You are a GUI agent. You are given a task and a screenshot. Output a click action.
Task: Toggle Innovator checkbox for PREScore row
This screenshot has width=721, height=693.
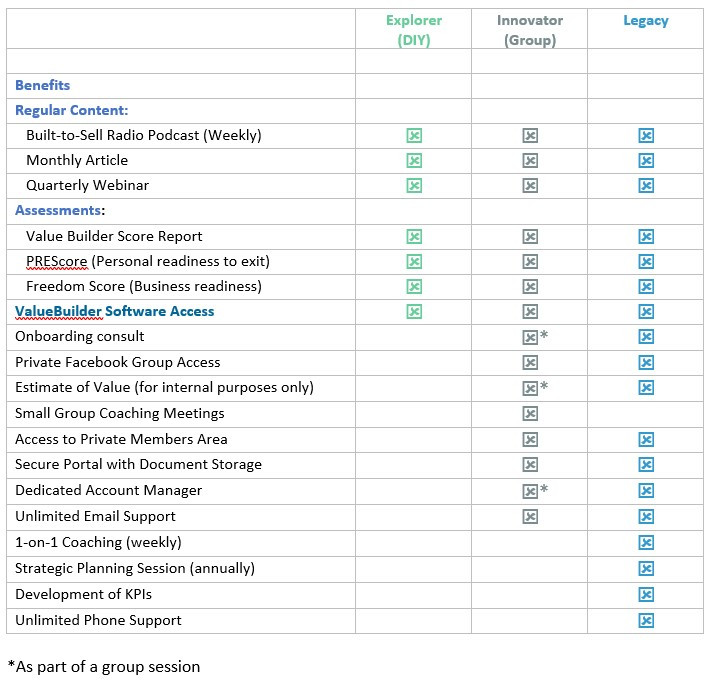click(530, 262)
